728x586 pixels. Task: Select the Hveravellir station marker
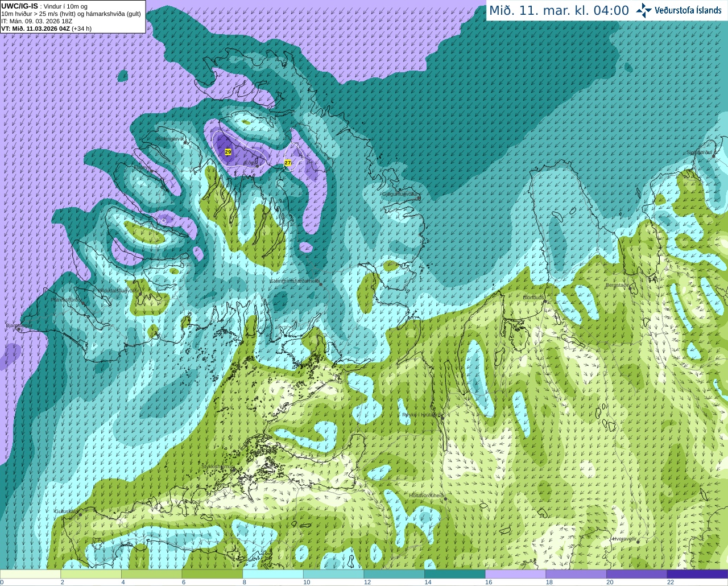[638, 542]
